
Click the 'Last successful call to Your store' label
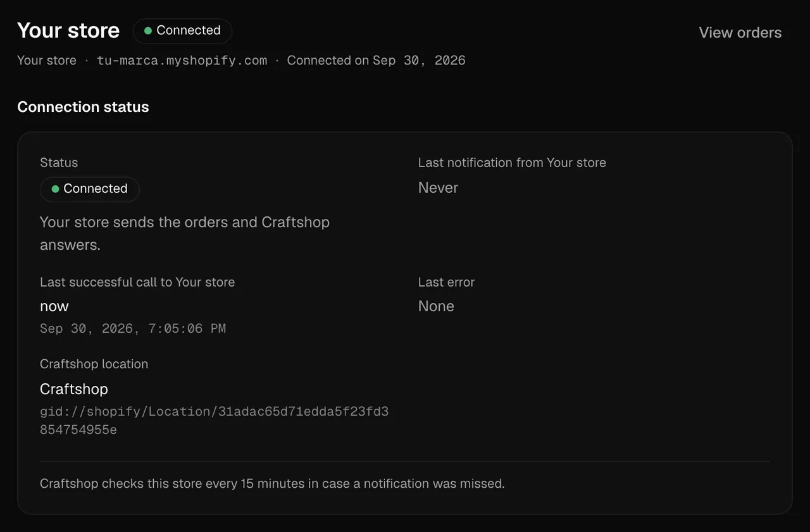[137, 282]
